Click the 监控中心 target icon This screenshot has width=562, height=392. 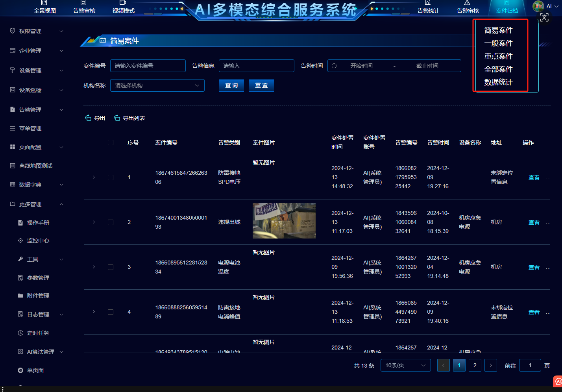[20, 240]
